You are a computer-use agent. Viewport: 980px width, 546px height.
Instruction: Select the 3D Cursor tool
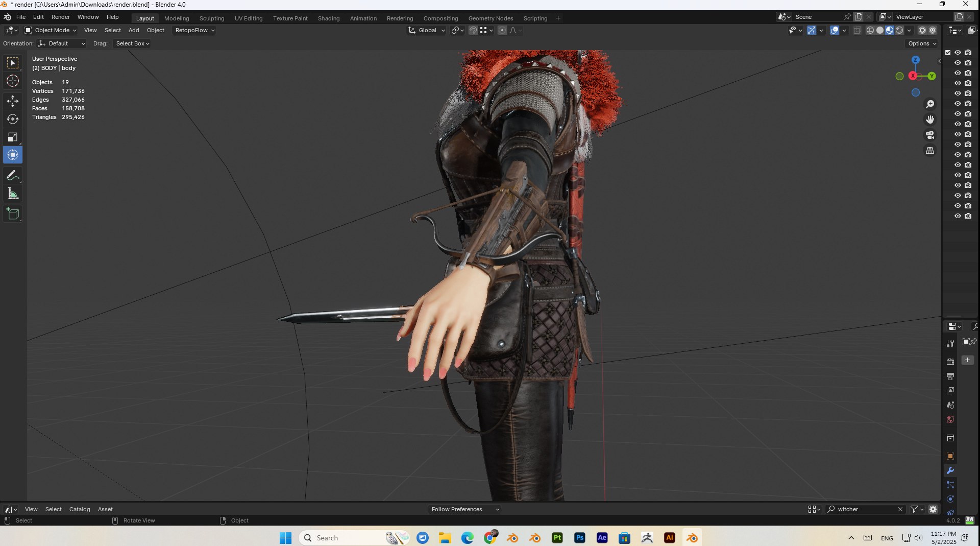point(13,81)
